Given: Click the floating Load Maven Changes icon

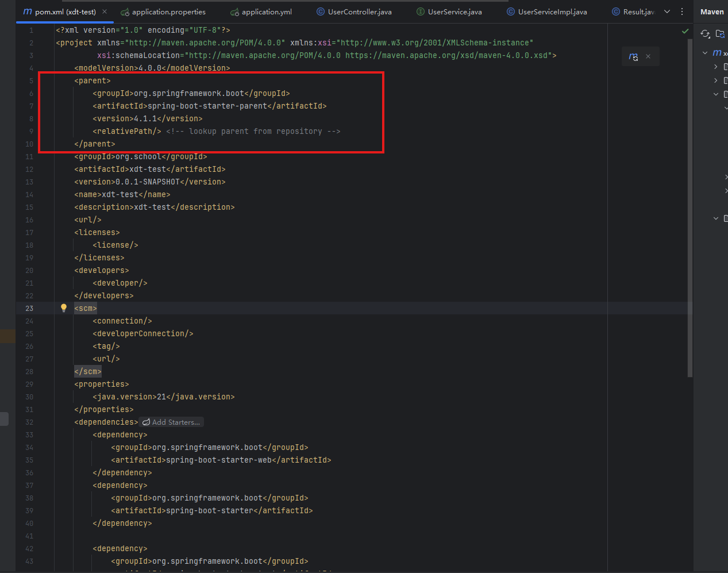Looking at the screenshot, I should click(633, 56).
